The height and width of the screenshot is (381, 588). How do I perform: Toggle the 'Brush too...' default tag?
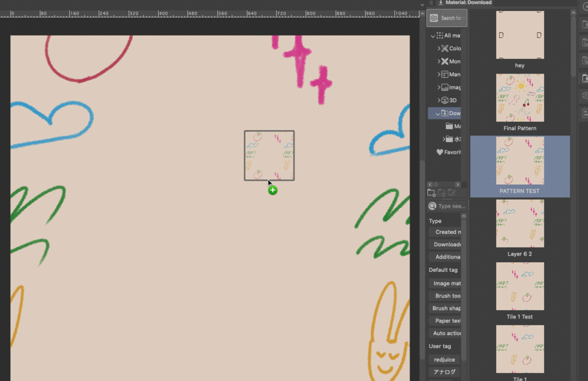click(445, 295)
